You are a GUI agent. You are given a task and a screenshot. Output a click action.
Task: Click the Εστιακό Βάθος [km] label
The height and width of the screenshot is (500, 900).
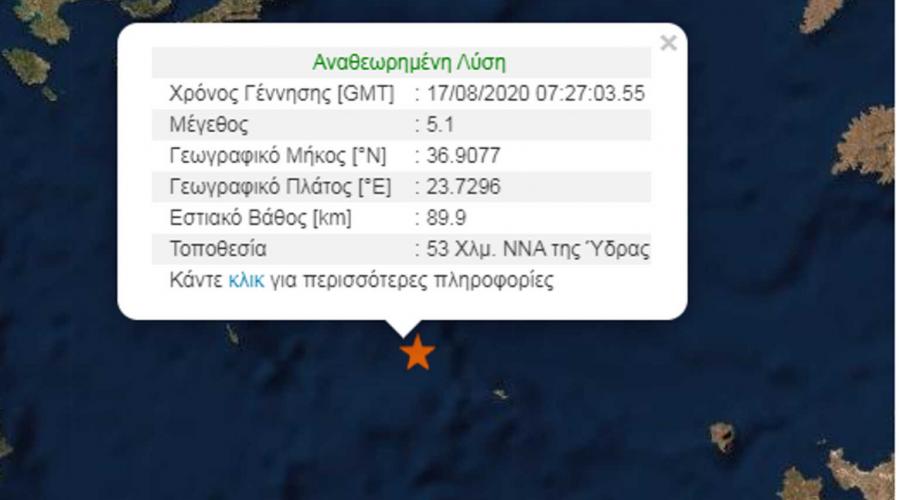pos(260,218)
